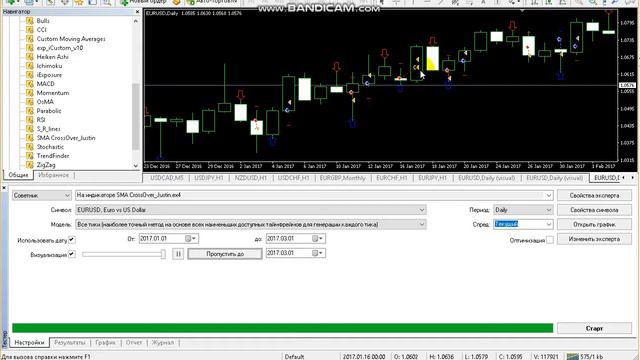Switch to the Настройки tester tab
The image size is (640, 360).
[29, 342]
